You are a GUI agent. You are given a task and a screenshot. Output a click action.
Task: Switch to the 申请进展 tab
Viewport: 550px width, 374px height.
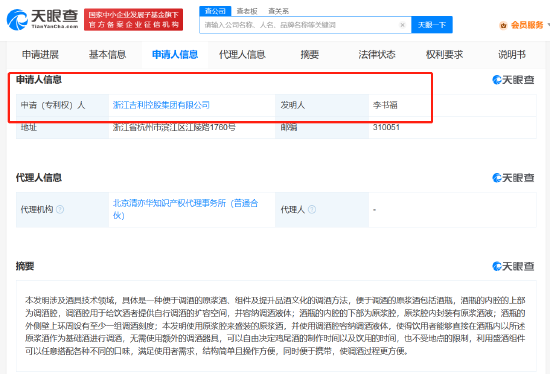click(x=40, y=54)
